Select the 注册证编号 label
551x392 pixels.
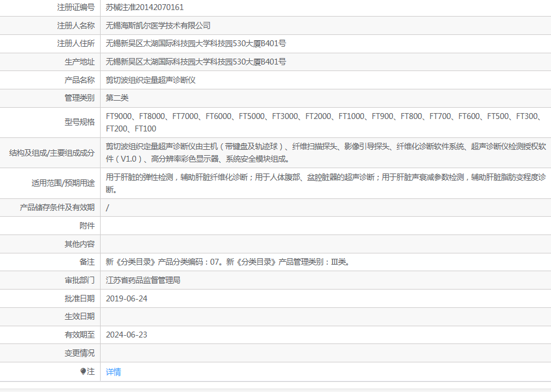(x=76, y=7)
